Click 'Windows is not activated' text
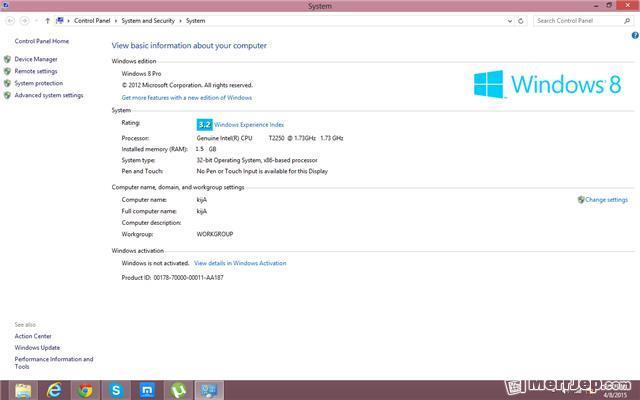This screenshot has width=640, height=400. [x=155, y=263]
